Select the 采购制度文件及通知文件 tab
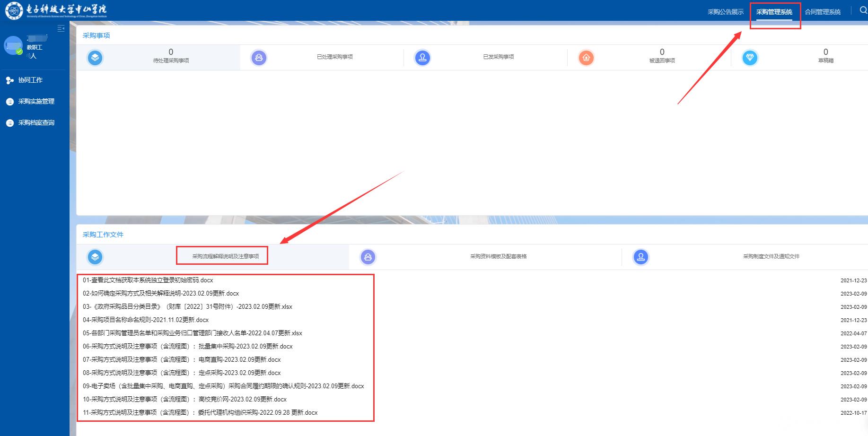Viewport: 868px width, 436px height. pyautogui.click(x=771, y=256)
